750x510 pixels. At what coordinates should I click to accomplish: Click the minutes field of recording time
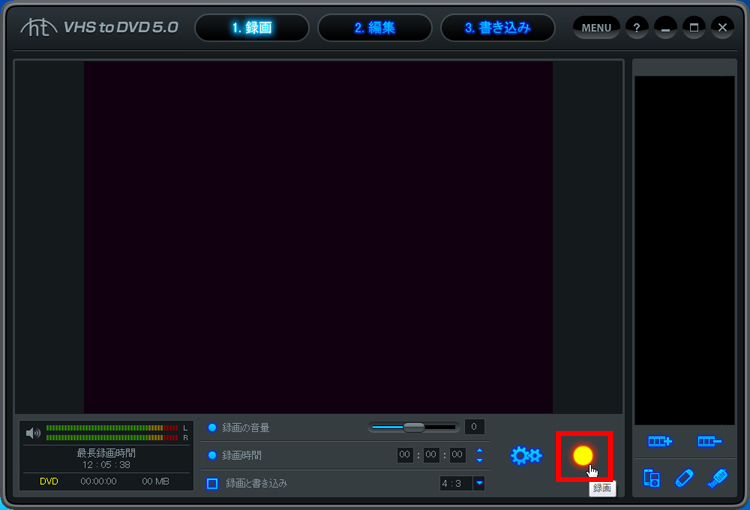pos(431,455)
